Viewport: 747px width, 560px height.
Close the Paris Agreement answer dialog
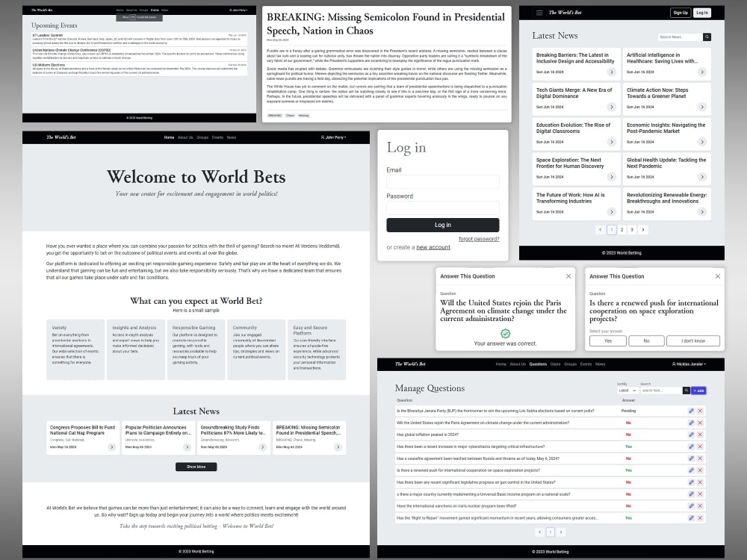point(568,276)
